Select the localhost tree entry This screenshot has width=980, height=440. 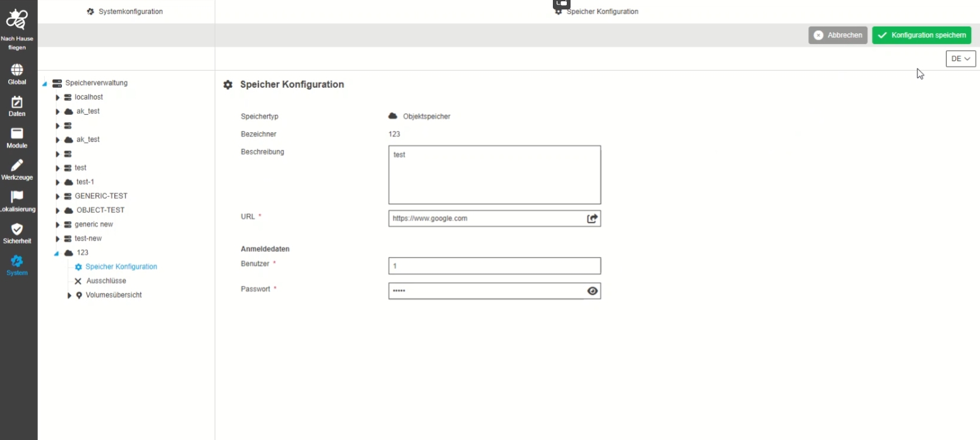click(88, 97)
